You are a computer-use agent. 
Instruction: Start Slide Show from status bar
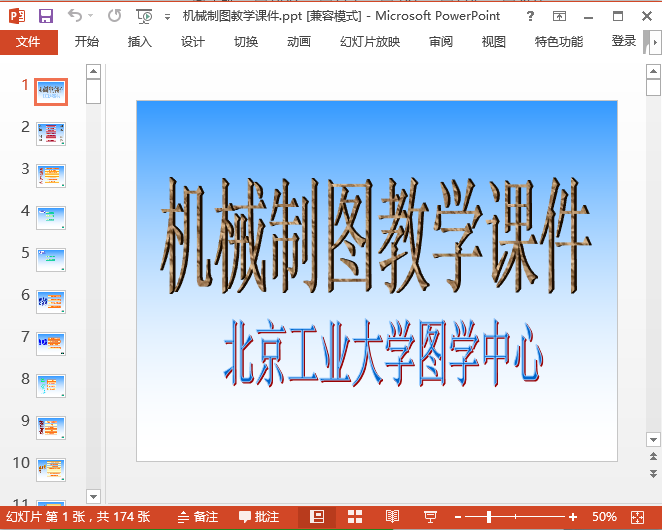point(430,517)
